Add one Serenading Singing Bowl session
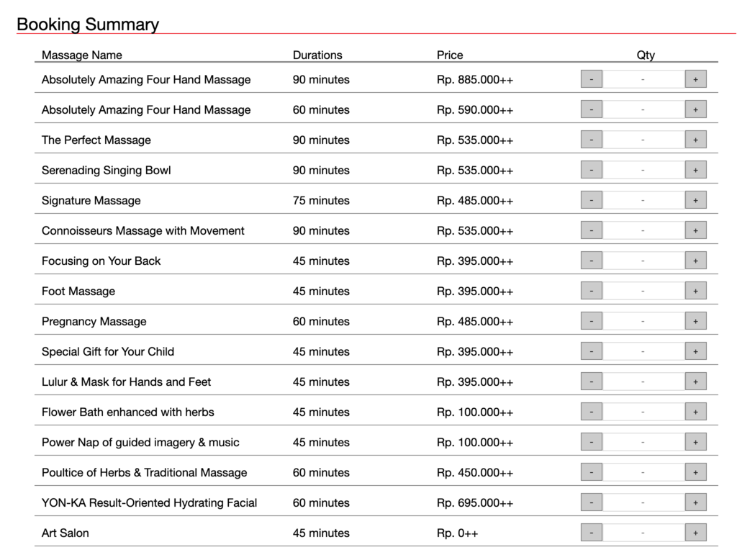The width and height of the screenshot is (737, 560). 696,170
